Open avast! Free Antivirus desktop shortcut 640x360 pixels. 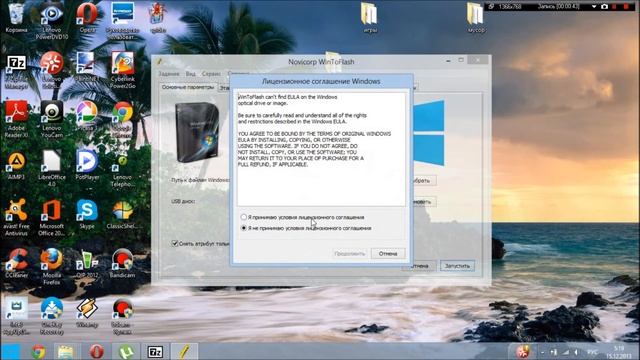point(16,217)
